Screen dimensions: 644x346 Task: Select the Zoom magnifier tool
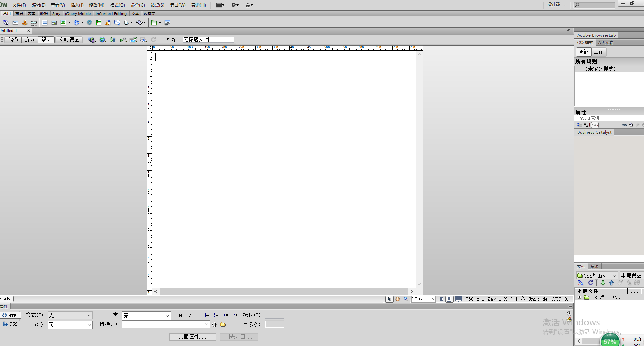pyautogui.click(x=406, y=299)
